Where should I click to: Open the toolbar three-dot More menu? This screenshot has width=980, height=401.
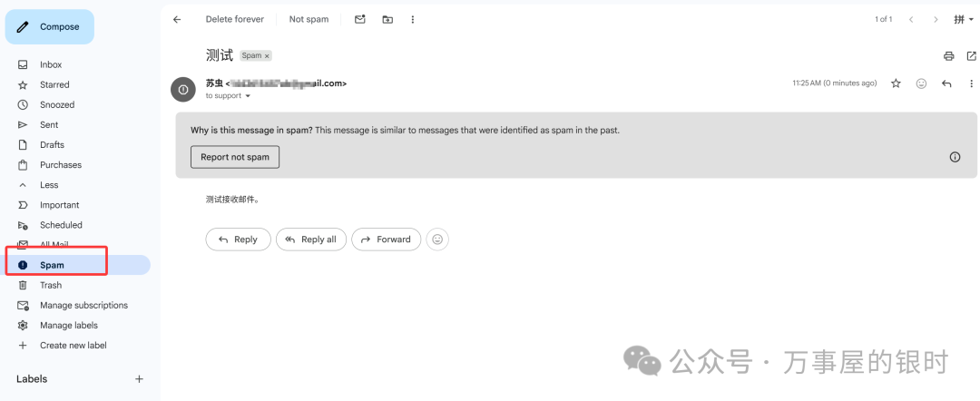[x=413, y=19]
